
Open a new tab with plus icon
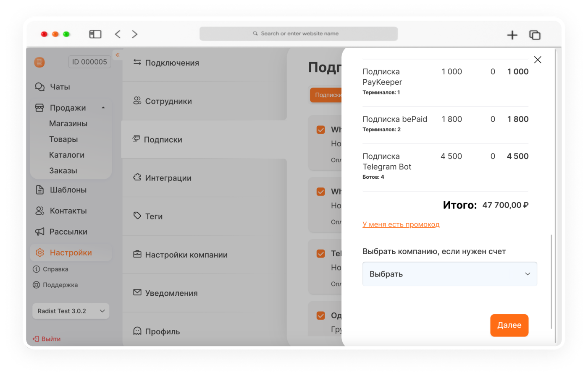[512, 35]
